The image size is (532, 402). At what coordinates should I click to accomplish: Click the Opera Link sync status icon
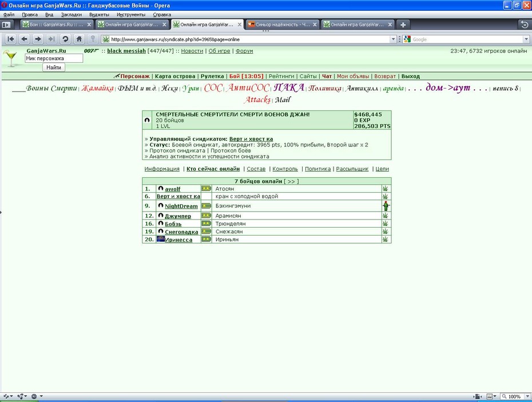(7, 396)
